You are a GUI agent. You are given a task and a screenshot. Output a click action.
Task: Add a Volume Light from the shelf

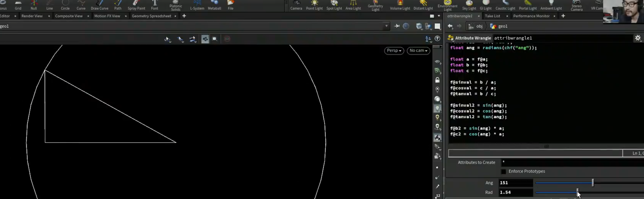[x=400, y=5]
